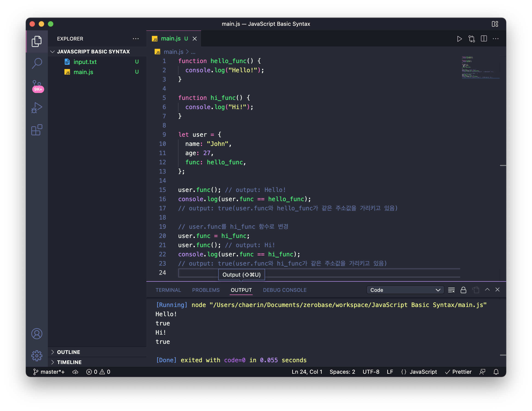Screen dimensions: 532x411
Task: Toggle maximize panel size chevron
Action: point(487,289)
